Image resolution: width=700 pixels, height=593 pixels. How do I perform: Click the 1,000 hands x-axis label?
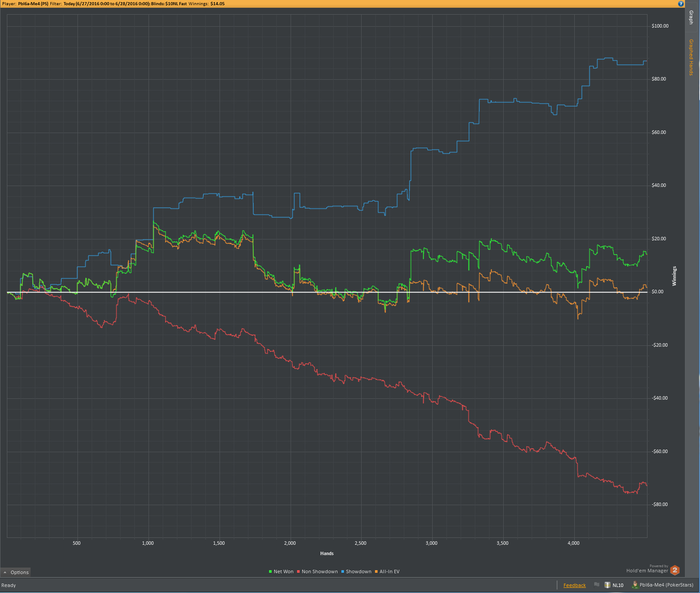[x=148, y=543]
